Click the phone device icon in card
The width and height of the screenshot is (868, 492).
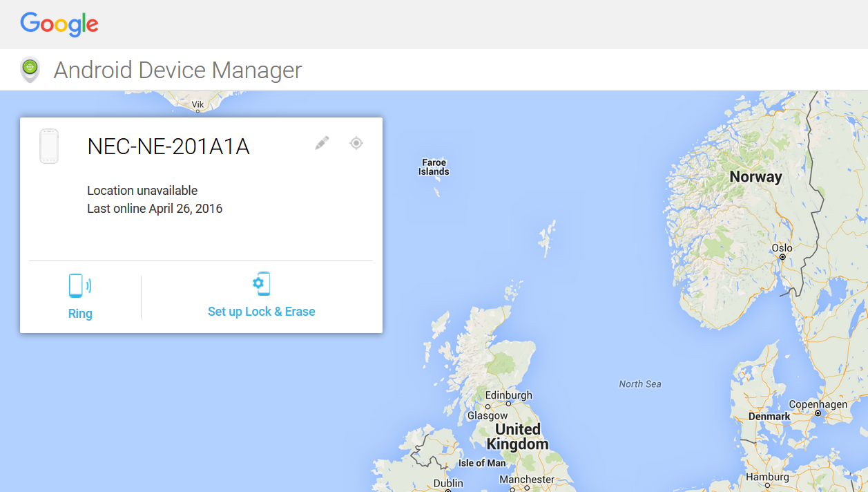[x=49, y=146]
